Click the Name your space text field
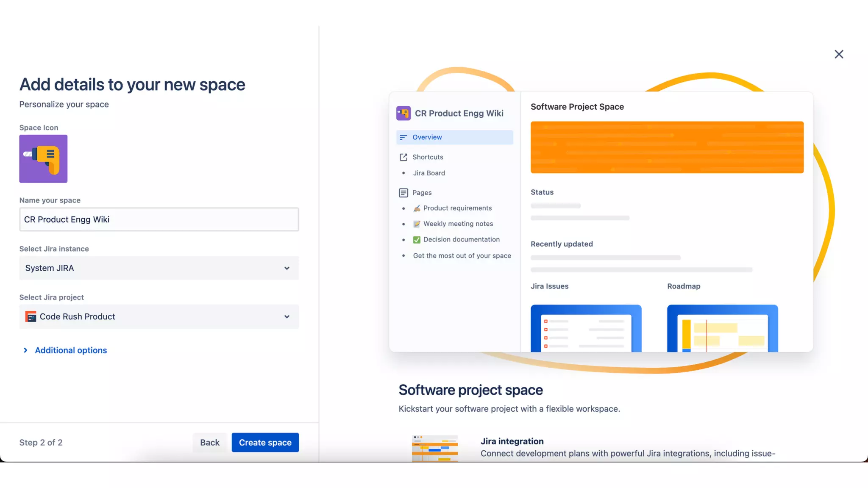This screenshot has height=488, width=868. (x=159, y=219)
